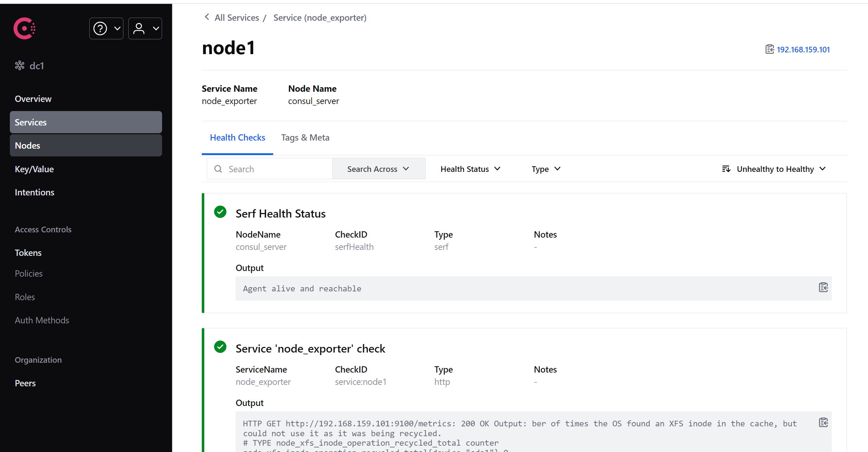Copy the IP address 192.168.159.101
Viewport: 868px width, 452px height.
pyautogui.click(x=770, y=49)
